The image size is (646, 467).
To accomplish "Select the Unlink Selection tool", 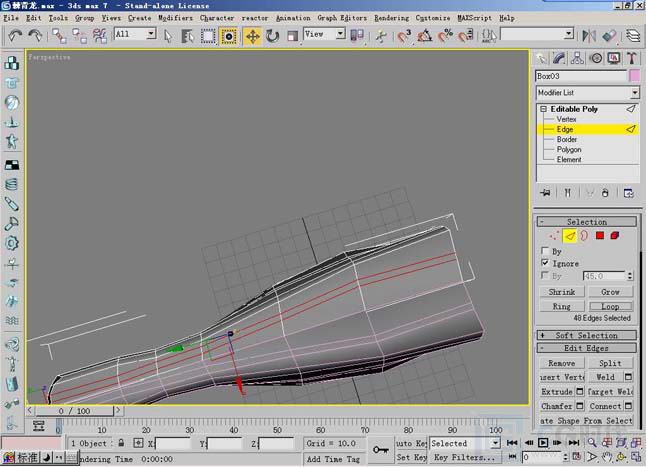I will [79, 36].
